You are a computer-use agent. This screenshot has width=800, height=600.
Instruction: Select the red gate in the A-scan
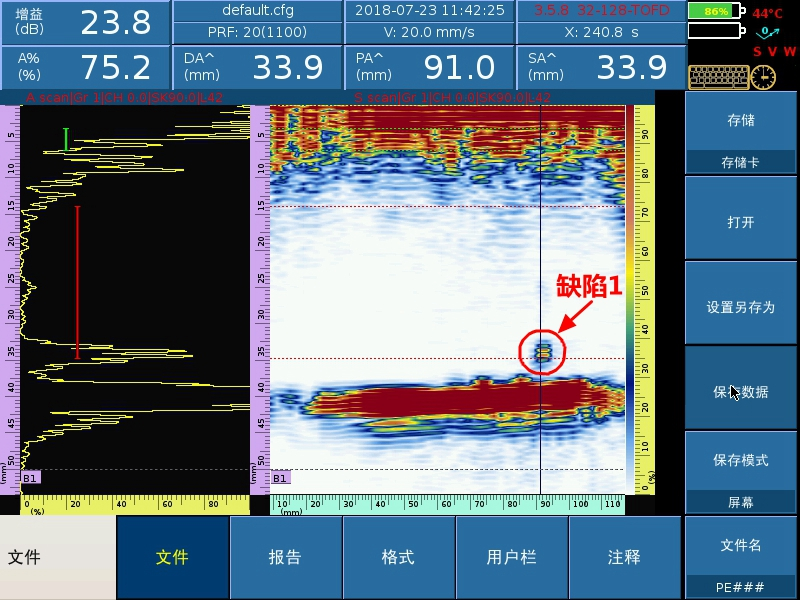pos(78,282)
